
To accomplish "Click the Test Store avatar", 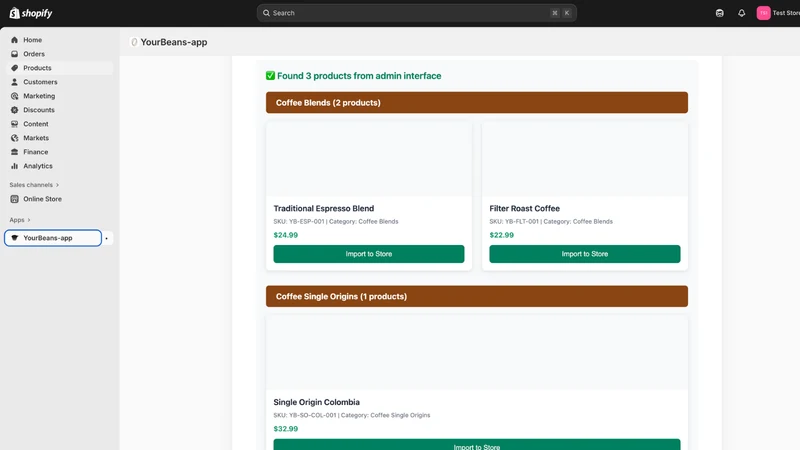I will click(x=763, y=13).
